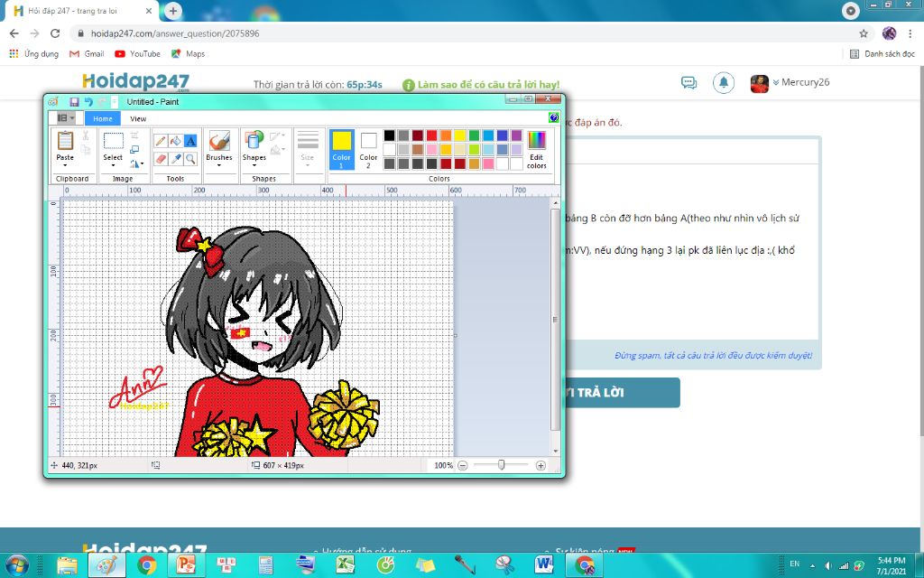Click the zoom out minus button in Paint

463,465
